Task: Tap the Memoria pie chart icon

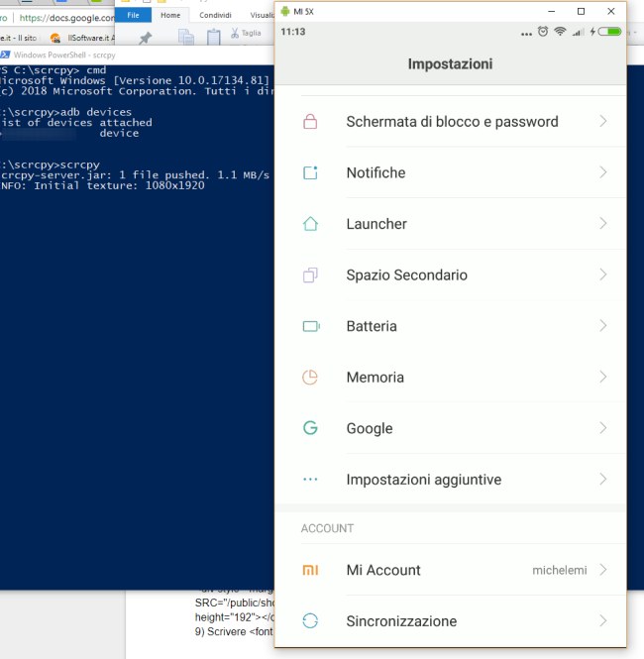Action: (310, 377)
